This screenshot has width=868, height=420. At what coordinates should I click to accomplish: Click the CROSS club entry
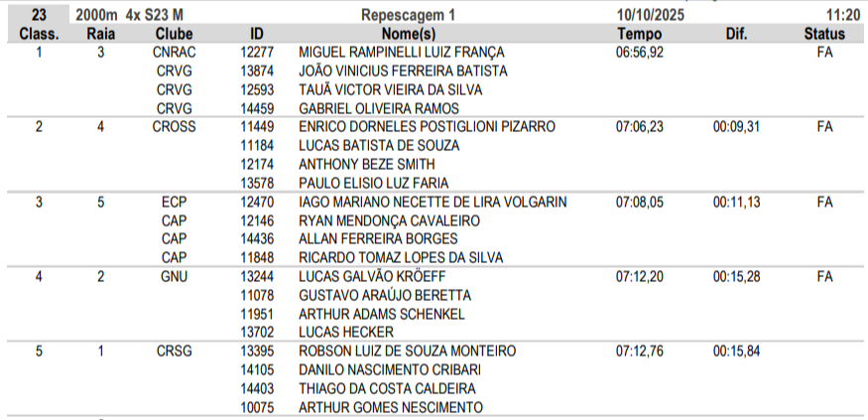174,127
